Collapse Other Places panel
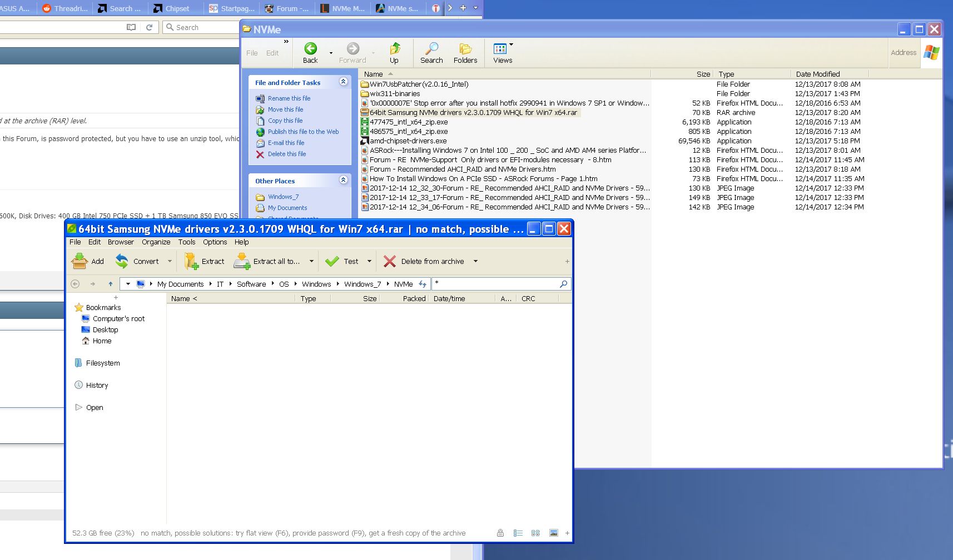The image size is (953, 560). [x=343, y=180]
